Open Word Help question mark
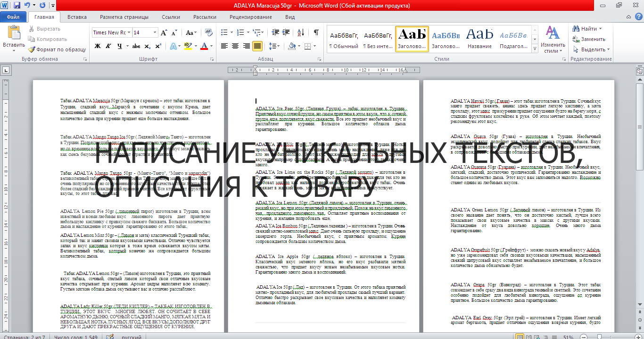The height and width of the screenshot is (339, 644). pos(638,17)
